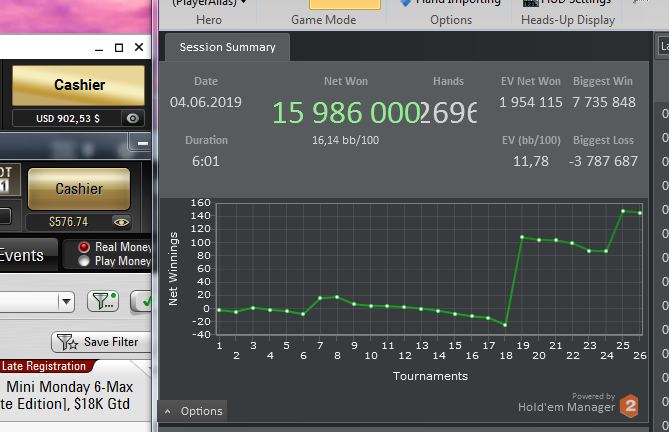Click the Biggest Loss value -3 787 687

603,161
